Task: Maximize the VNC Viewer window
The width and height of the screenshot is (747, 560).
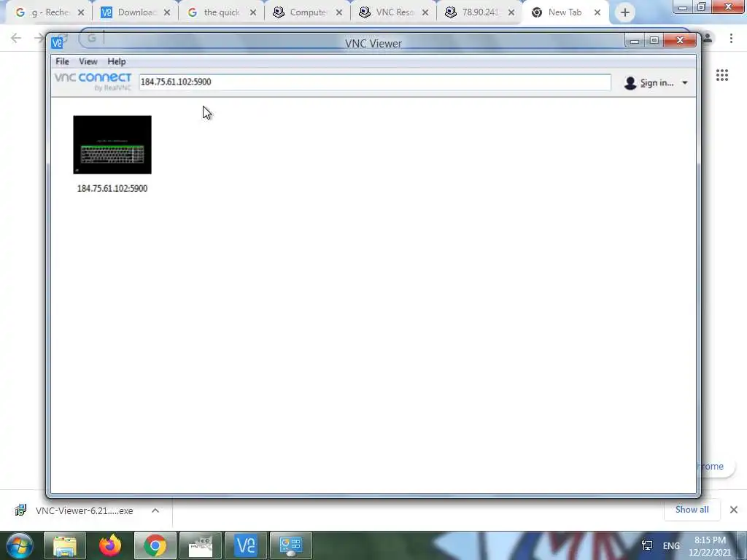Action: pos(654,41)
